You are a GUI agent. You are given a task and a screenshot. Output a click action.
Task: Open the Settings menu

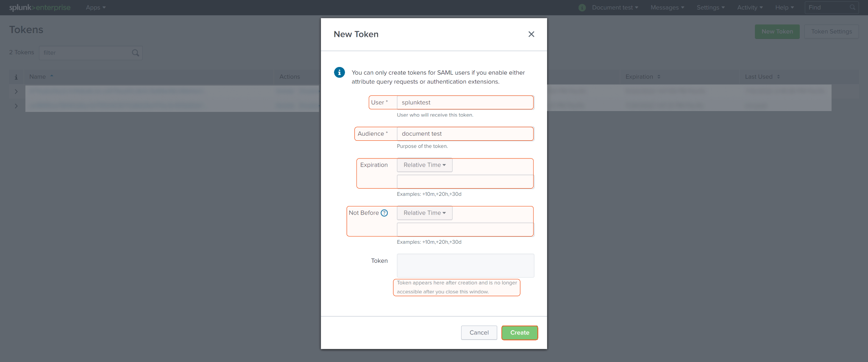710,8
